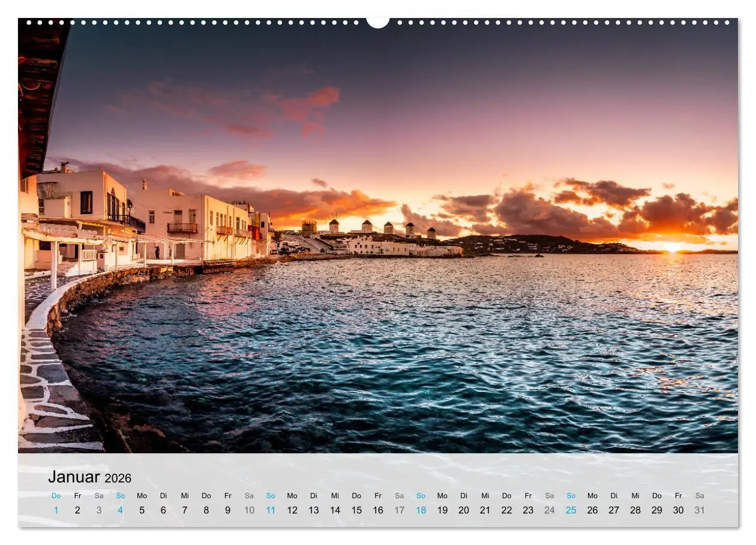Select the grayed date 10
Viewport: 756px width, 545px height.
pos(249,511)
